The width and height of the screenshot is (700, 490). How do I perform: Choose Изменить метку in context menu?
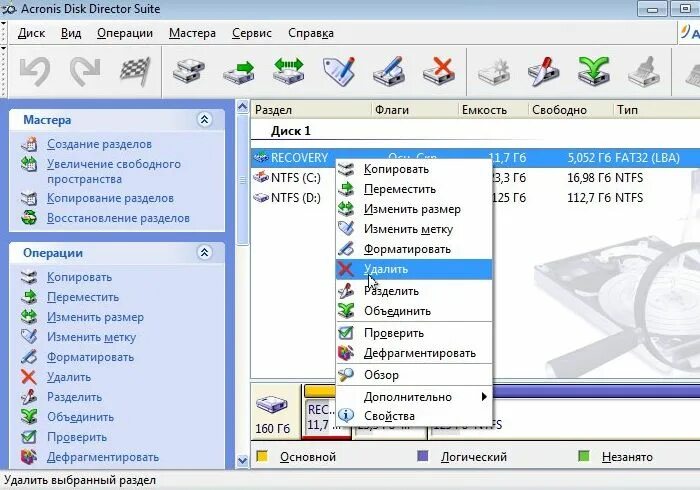pyautogui.click(x=414, y=229)
